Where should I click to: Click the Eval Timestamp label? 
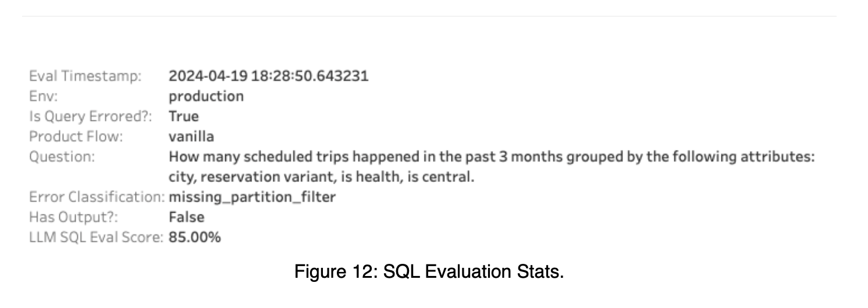point(86,76)
